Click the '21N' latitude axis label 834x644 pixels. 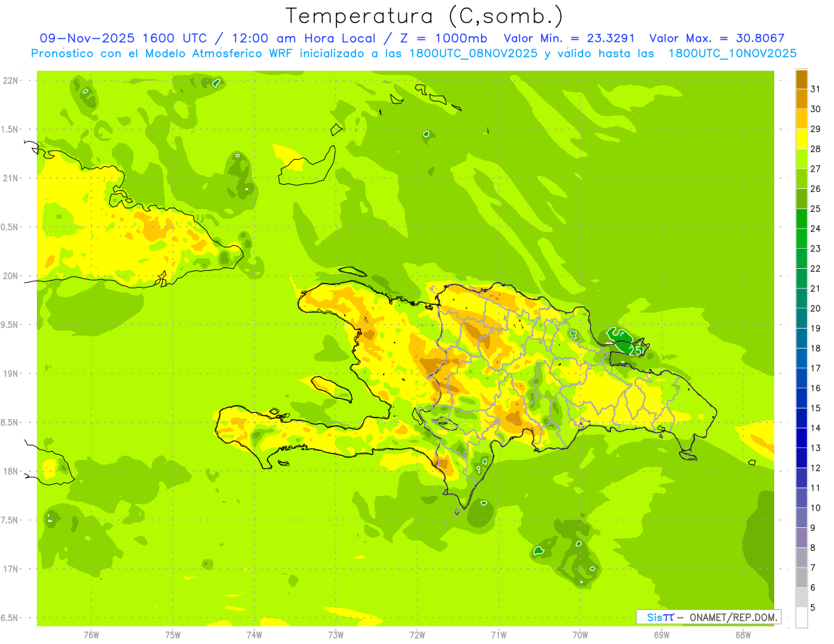point(10,178)
